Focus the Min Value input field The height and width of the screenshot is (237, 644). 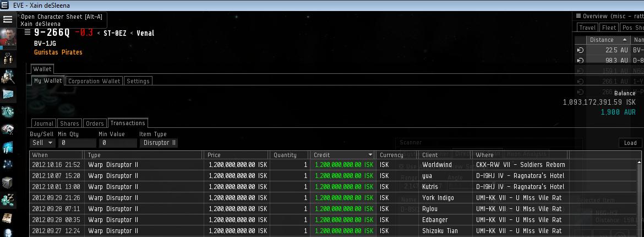pyautogui.click(x=117, y=143)
